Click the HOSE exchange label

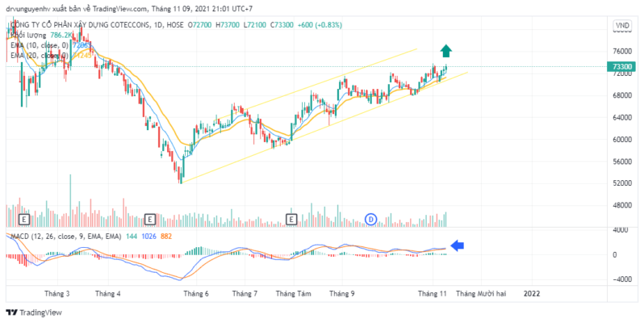click(x=174, y=25)
